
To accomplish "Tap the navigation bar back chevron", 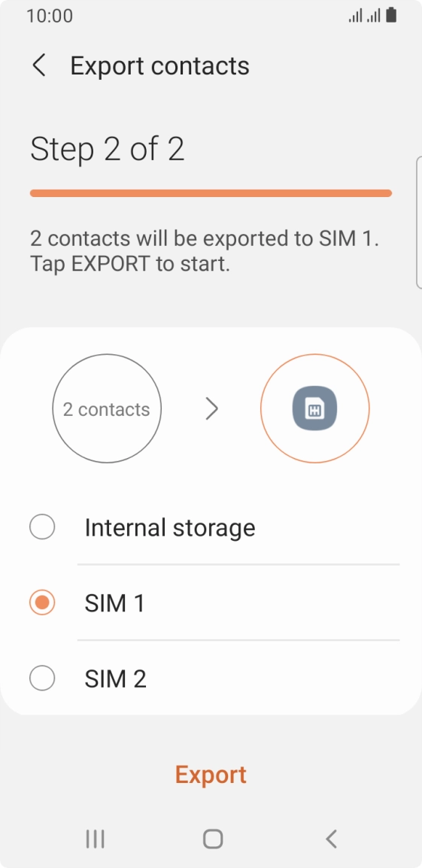I will [331, 839].
